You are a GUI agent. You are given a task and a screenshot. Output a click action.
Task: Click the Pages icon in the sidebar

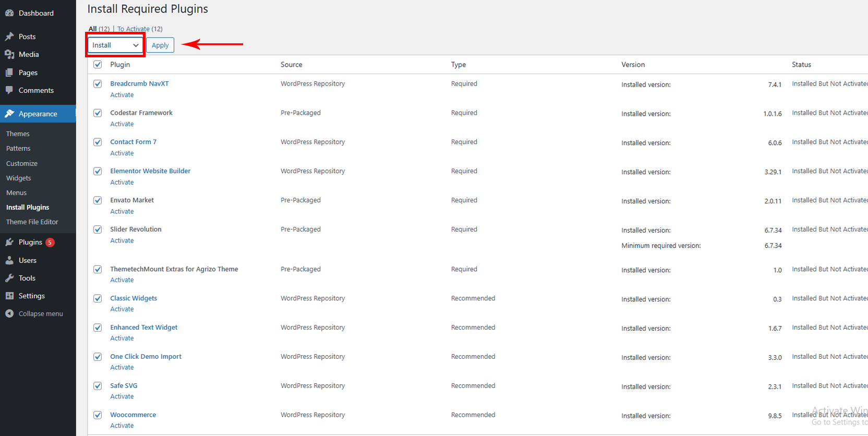[9, 72]
